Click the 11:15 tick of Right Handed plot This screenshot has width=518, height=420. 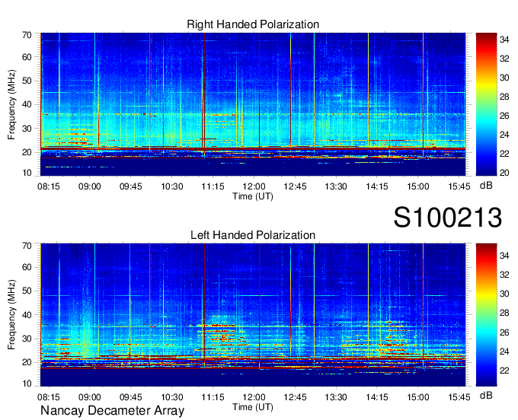pyautogui.click(x=213, y=186)
